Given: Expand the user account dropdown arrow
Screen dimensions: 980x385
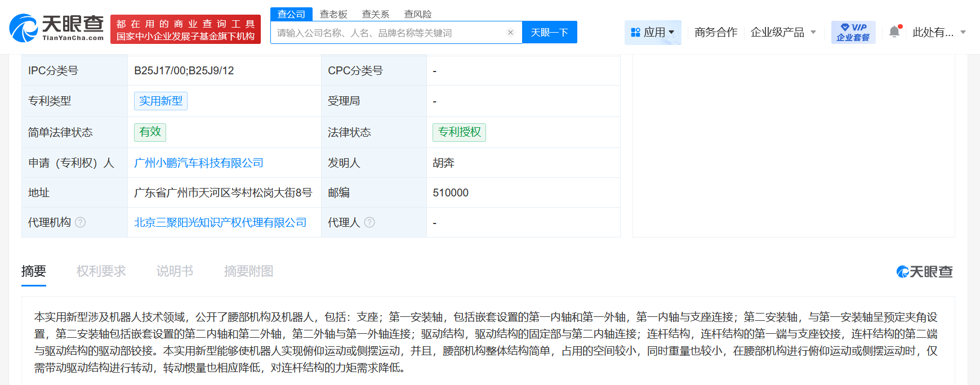Looking at the screenshot, I should coord(963,32).
